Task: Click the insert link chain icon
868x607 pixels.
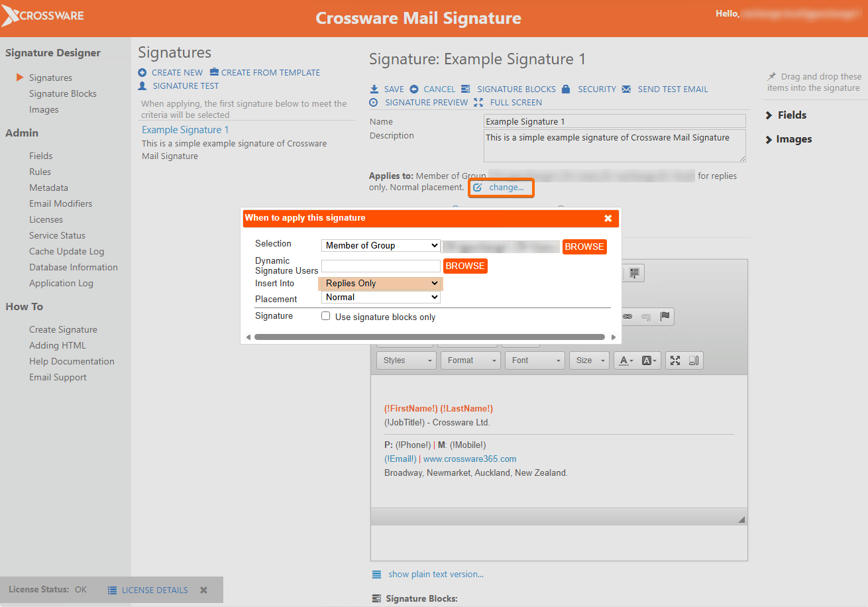Action: (627, 317)
